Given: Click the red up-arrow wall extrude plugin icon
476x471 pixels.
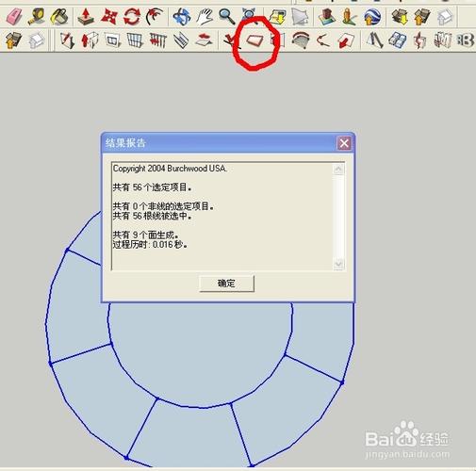Looking at the screenshot, I should coord(90,41).
